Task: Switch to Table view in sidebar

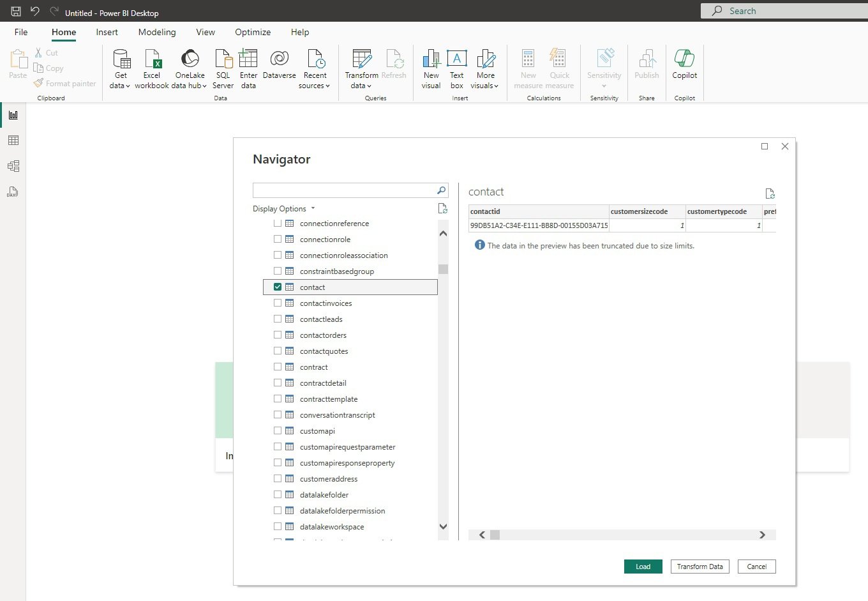Action: point(13,141)
